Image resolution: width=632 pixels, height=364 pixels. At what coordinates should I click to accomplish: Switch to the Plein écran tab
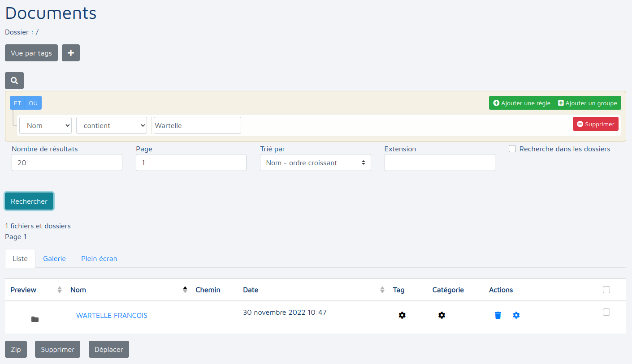[x=99, y=259]
